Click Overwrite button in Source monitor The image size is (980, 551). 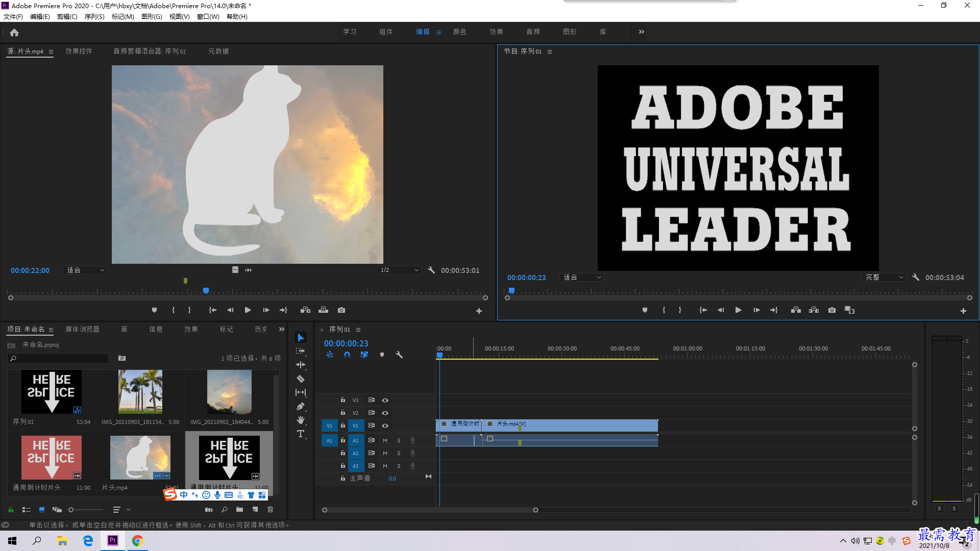pos(323,310)
